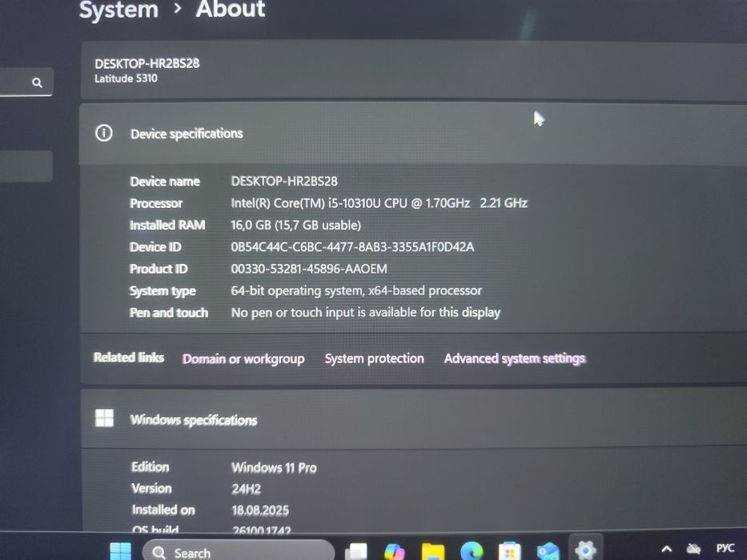Launch Microsoft Edge from the taskbar
747x560 pixels.
[472, 551]
